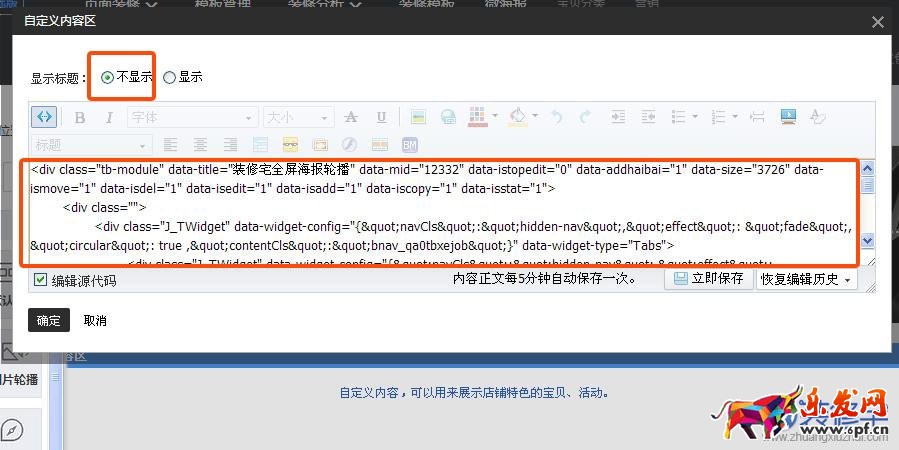
Task: Confirm with the 确定 button
Action: point(49,320)
